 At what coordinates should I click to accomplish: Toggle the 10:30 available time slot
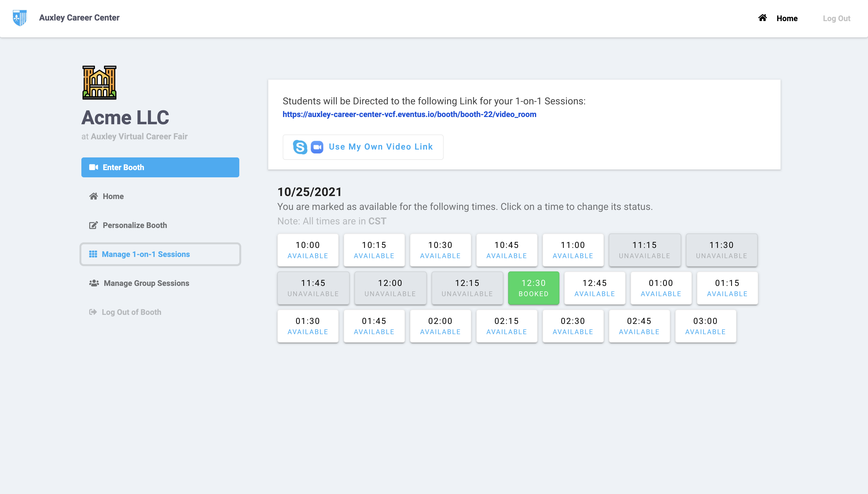coord(440,250)
